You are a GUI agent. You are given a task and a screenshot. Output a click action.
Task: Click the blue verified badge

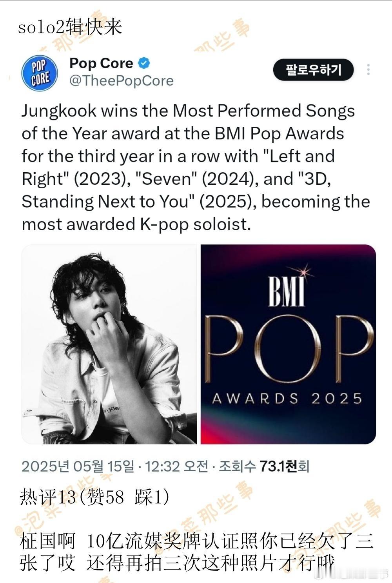point(144,63)
